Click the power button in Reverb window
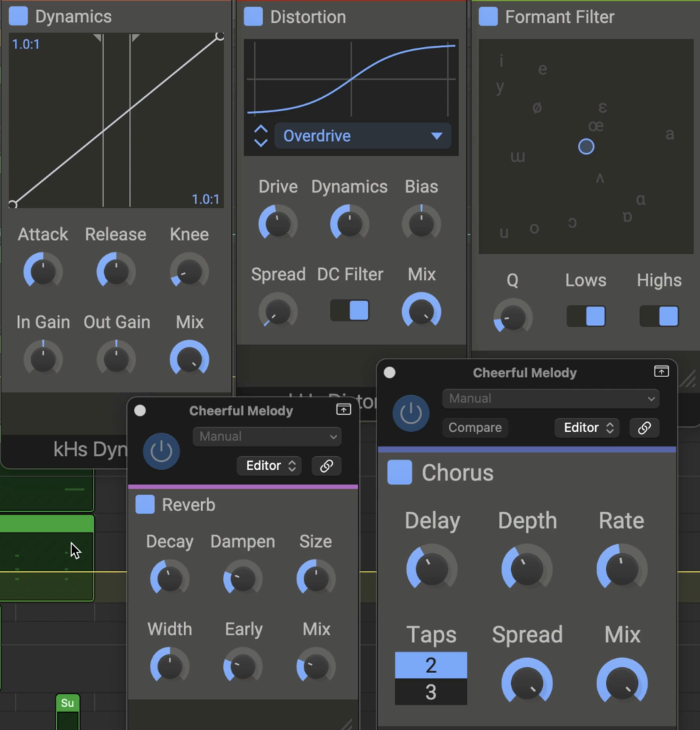Image resolution: width=700 pixels, height=730 pixels. [161, 451]
